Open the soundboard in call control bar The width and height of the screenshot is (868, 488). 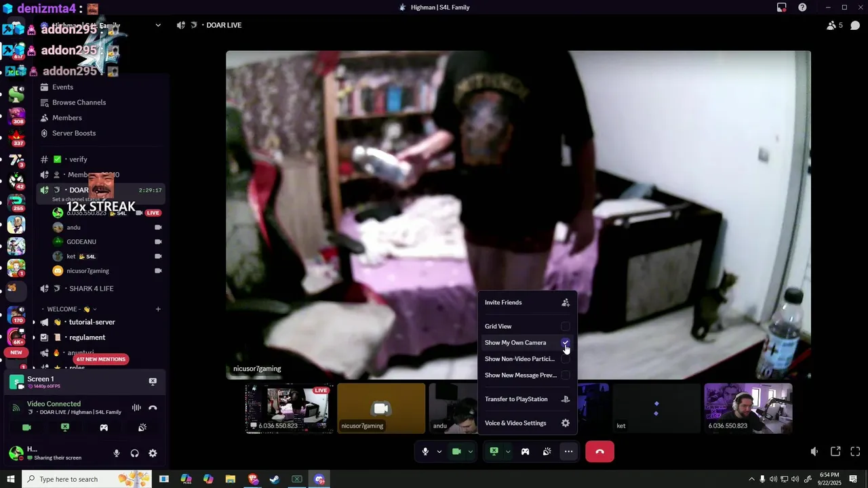547,451
